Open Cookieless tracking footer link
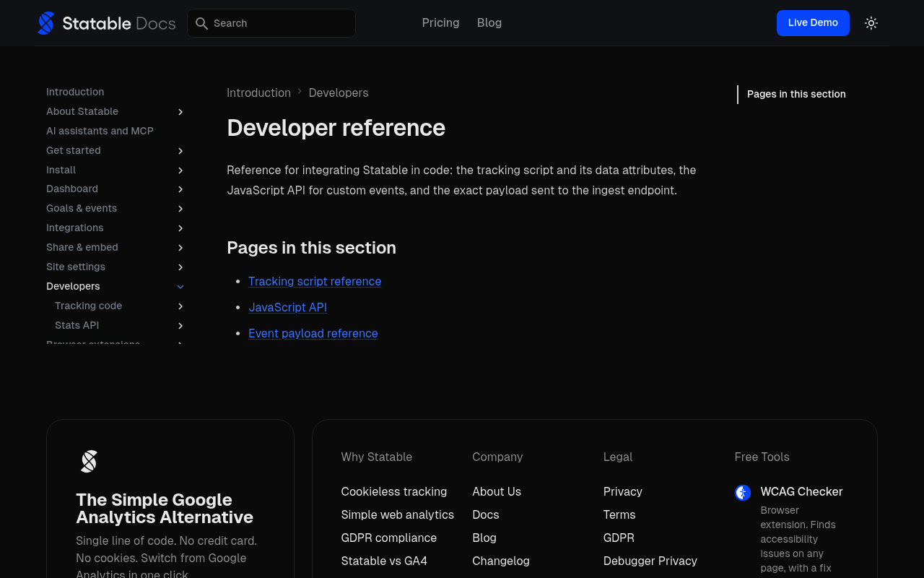This screenshot has height=578, width=924. pyautogui.click(x=394, y=491)
